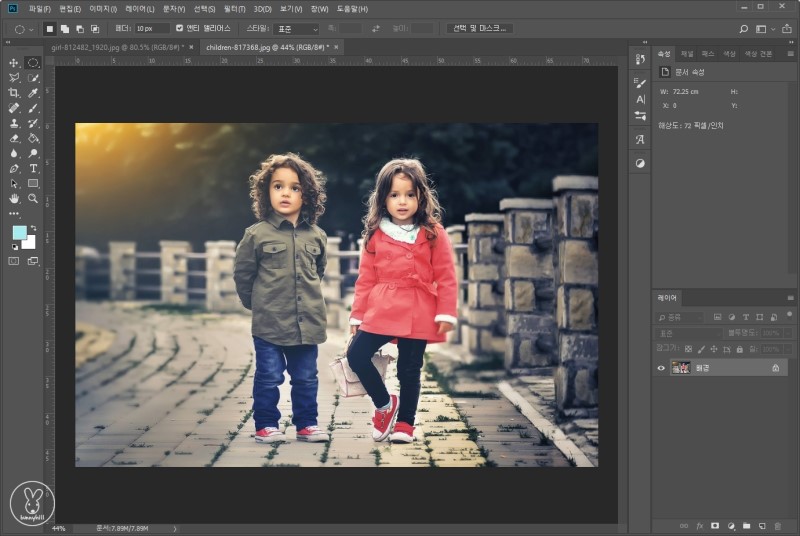This screenshot has height=536, width=800.
Task: Select the Move tool
Action: pos(14,62)
